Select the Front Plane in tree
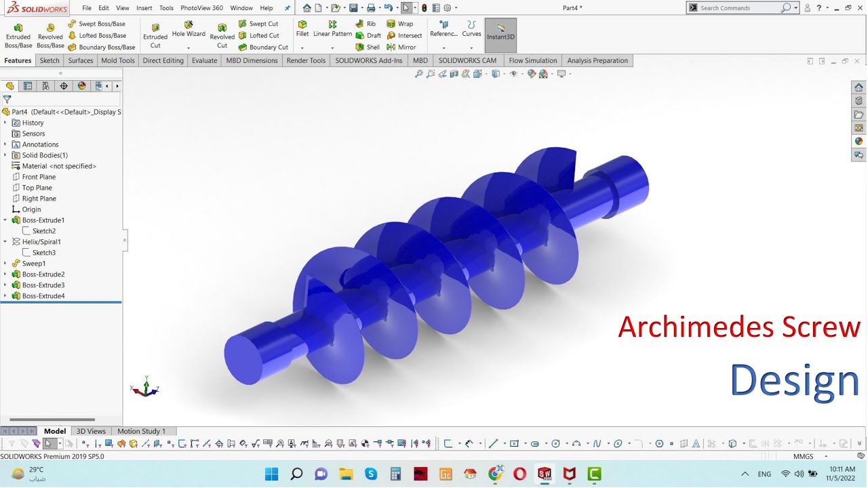The width and height of the screenshot is (868, 488). [x=34, y=177]
